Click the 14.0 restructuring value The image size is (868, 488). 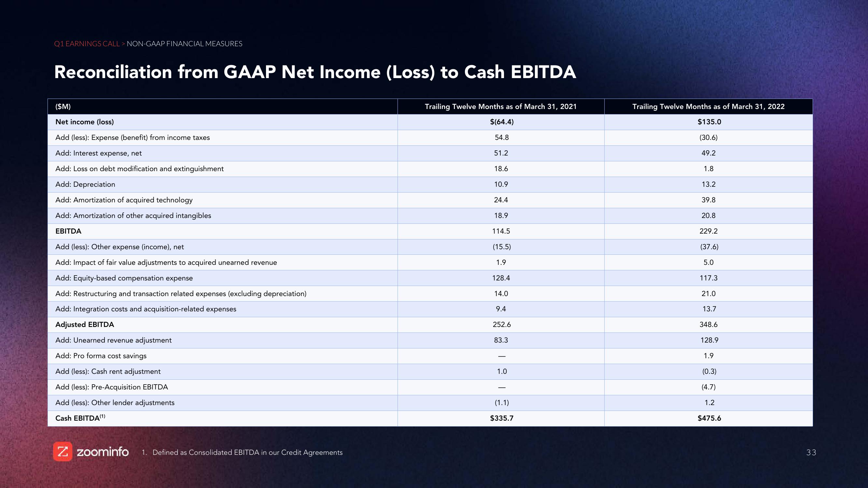click(x=501, y=294)
